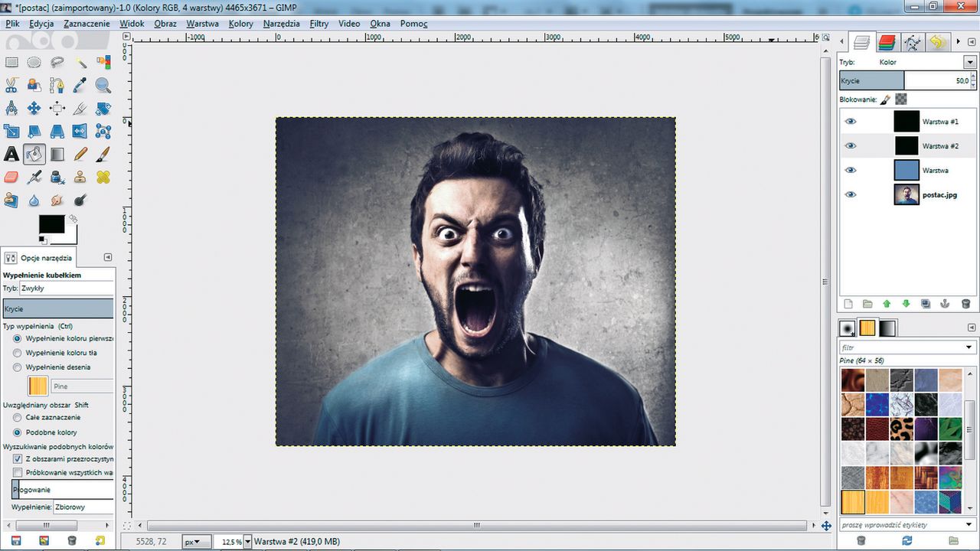Image resolution: width=980 pixels, height=551 pixels.
Task: Hide the postac.jpg layer
Action: click(x=851, y=194)
